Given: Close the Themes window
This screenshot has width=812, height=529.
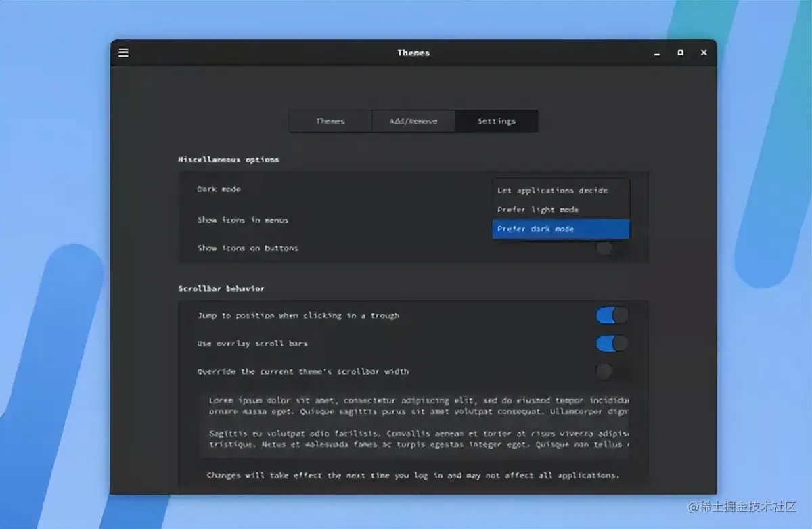Looking at the screenshot, I should pos(704,53).
